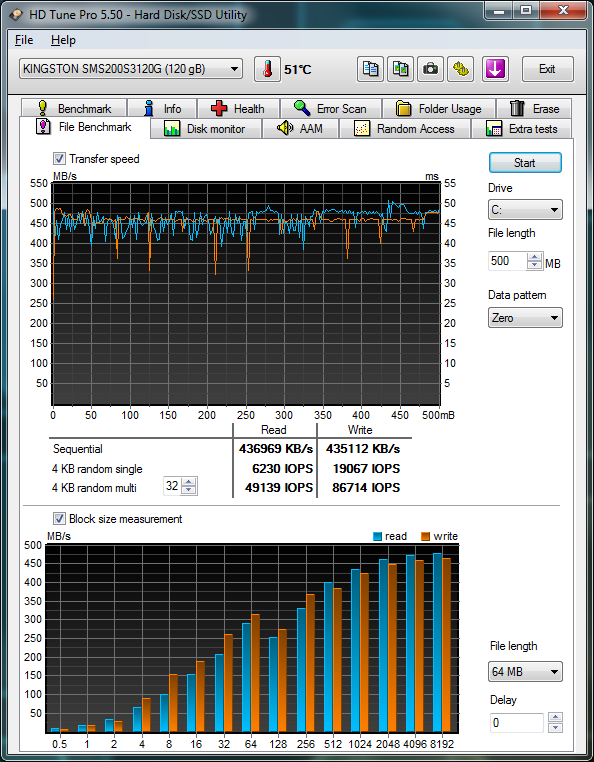Click sequential write value 435112 KB/s

point(363,449)
